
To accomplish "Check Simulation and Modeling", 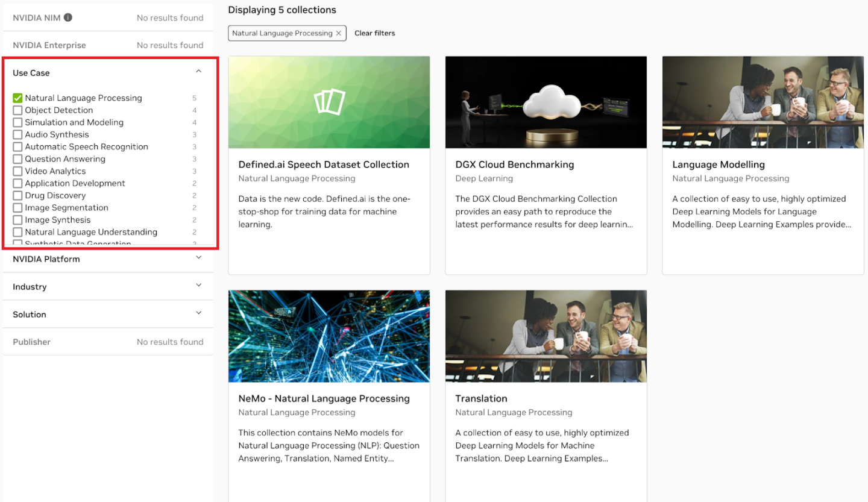I will pos(17,122).
